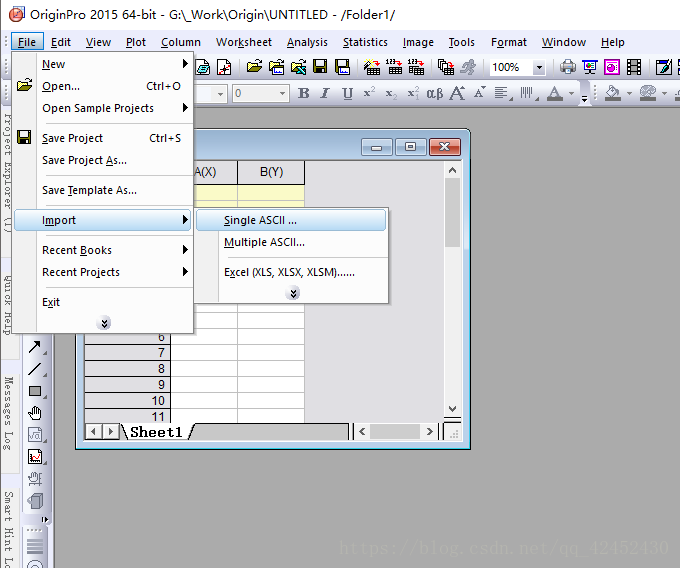
Task: Click the Video Builder film icon
Action: tap(634, 67)
